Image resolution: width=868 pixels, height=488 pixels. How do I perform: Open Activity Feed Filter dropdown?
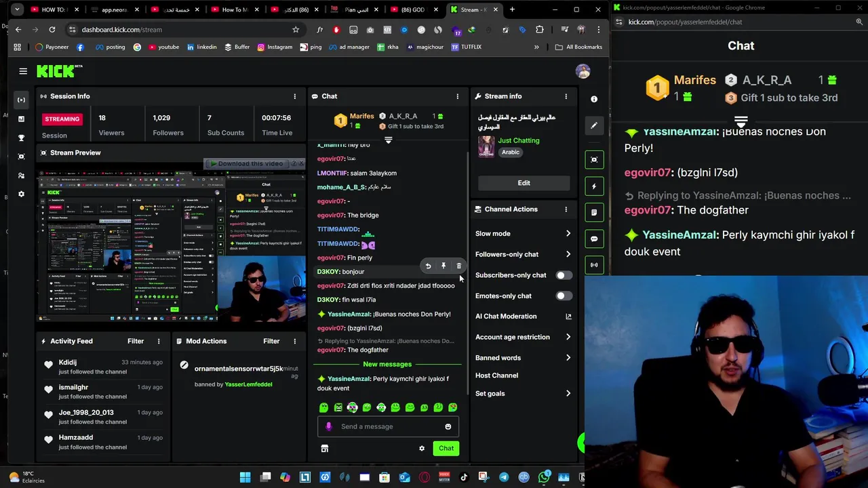[x=136, y=341]
